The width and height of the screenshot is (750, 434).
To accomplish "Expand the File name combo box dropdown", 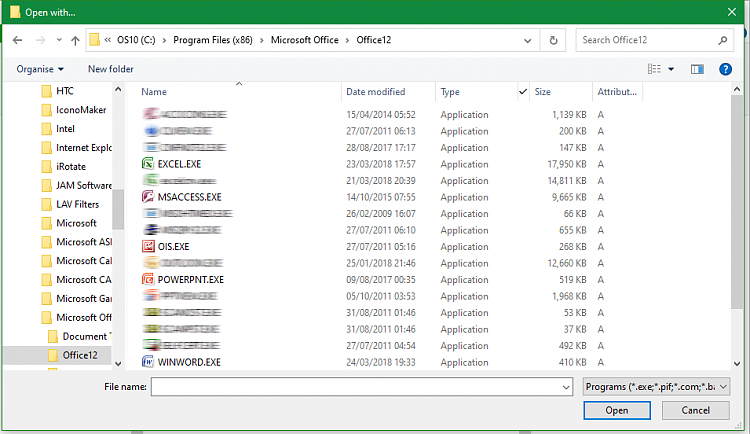I will coord(566,387).
